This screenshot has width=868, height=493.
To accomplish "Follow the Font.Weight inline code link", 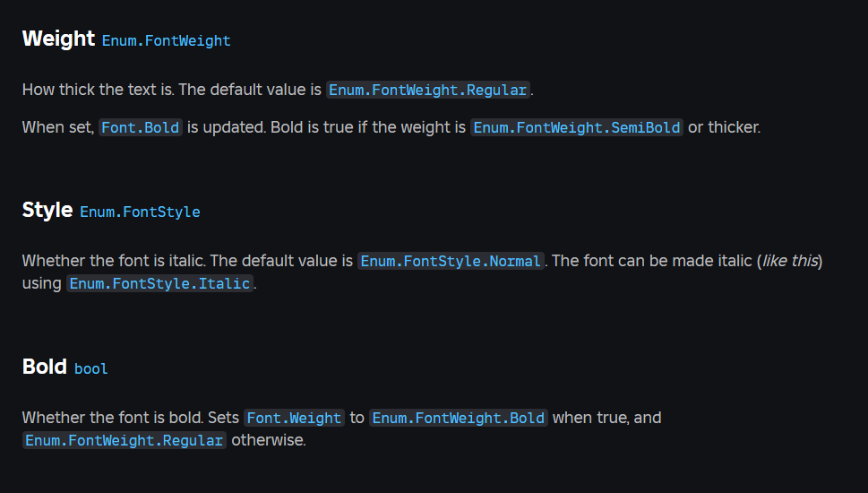I will coord(294,418).
